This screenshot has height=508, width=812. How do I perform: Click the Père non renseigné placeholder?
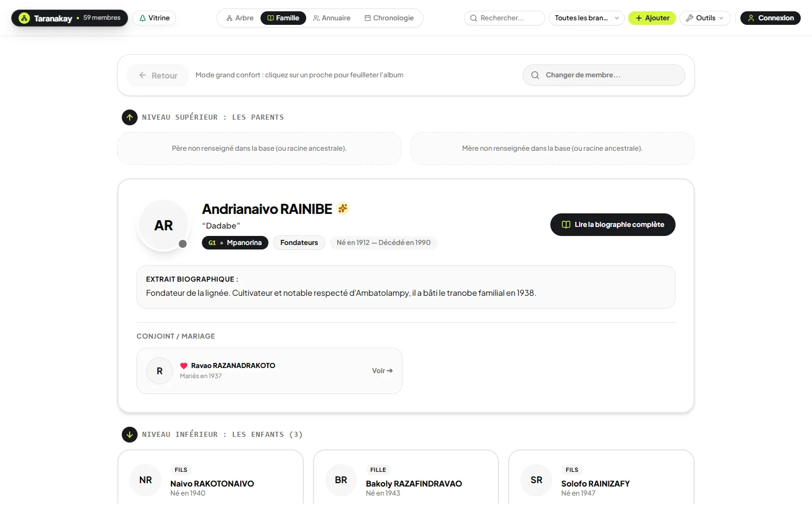click(x=259, y=148)
